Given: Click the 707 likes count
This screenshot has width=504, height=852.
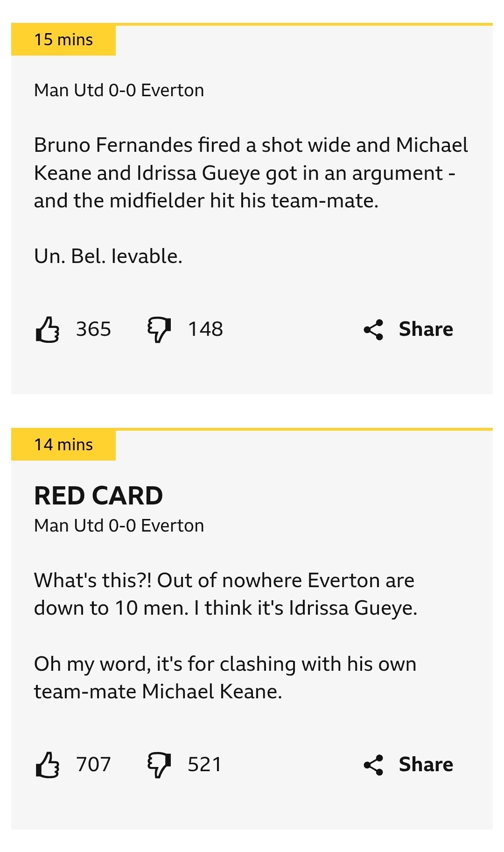Looking at the screenshot, I should pos(94,765).
